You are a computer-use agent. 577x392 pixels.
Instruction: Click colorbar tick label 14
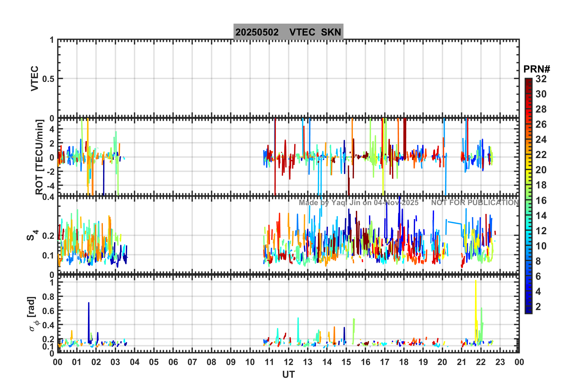[x=541, y=216]
